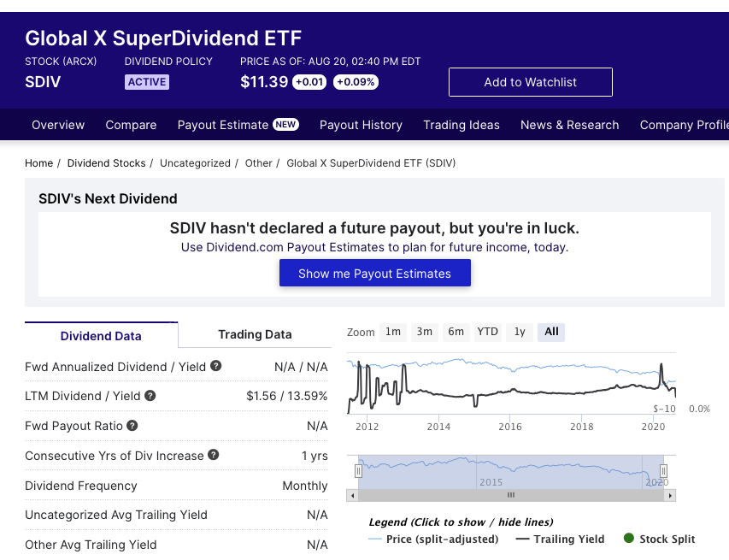The width and height of the screenshot is (729, 560).
Task: Click the chart scrollbar left arrow
Action: (352, 495)
